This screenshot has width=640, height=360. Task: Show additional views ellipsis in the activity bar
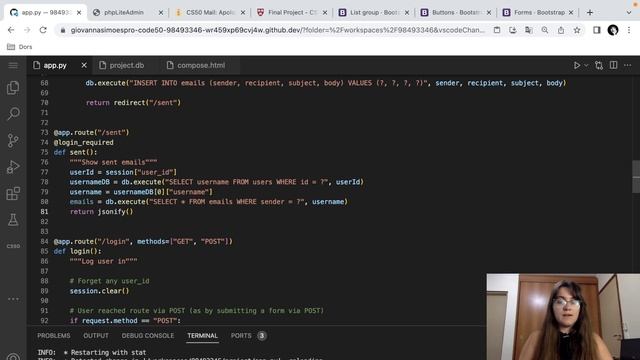(x=13, y=299)
